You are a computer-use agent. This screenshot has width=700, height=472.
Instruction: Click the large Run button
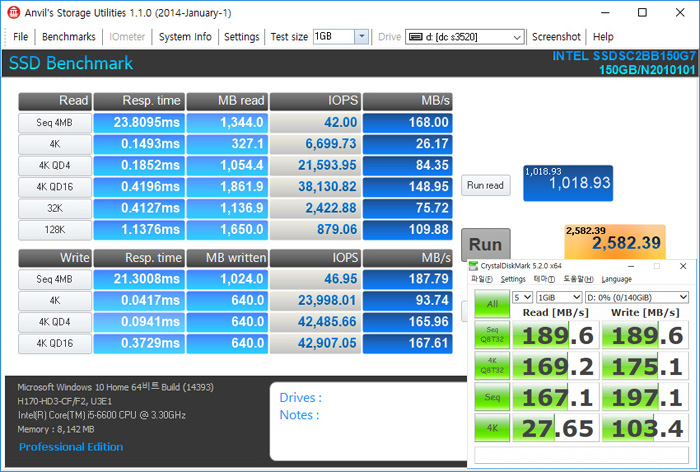485,244
